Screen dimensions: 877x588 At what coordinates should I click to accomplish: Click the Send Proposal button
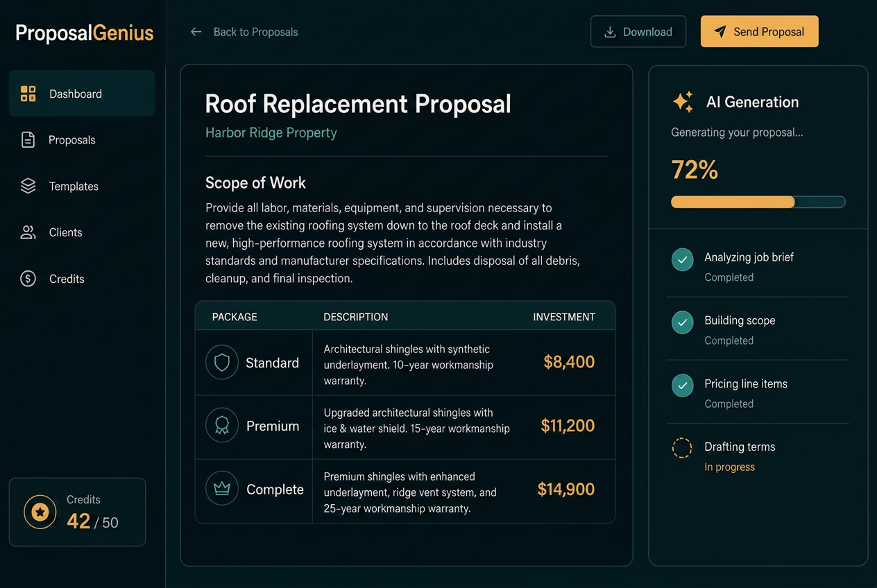760,32
